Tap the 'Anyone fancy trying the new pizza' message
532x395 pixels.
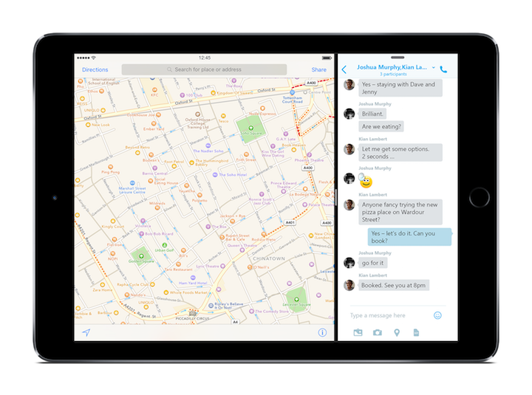click(x=400, y=212)
